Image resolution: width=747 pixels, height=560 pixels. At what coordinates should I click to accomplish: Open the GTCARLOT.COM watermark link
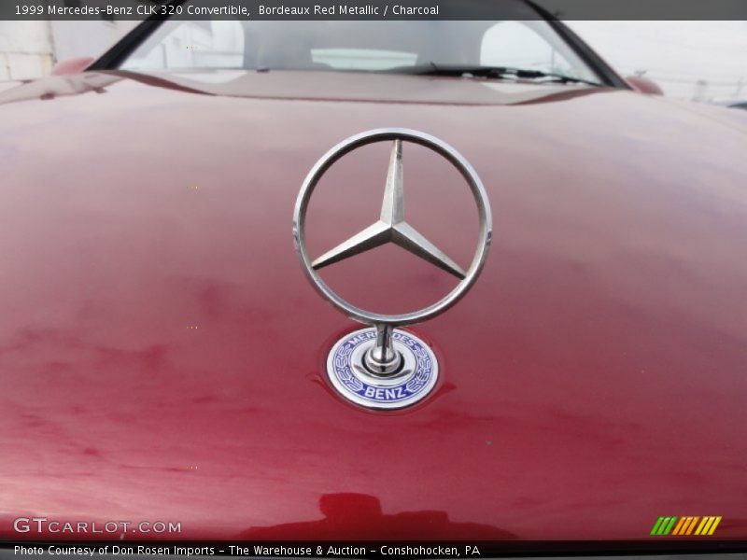[x=97, y=526]
